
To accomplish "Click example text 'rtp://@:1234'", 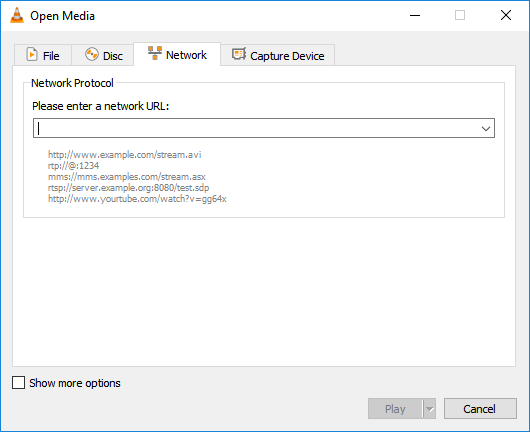I will point(73,166).
